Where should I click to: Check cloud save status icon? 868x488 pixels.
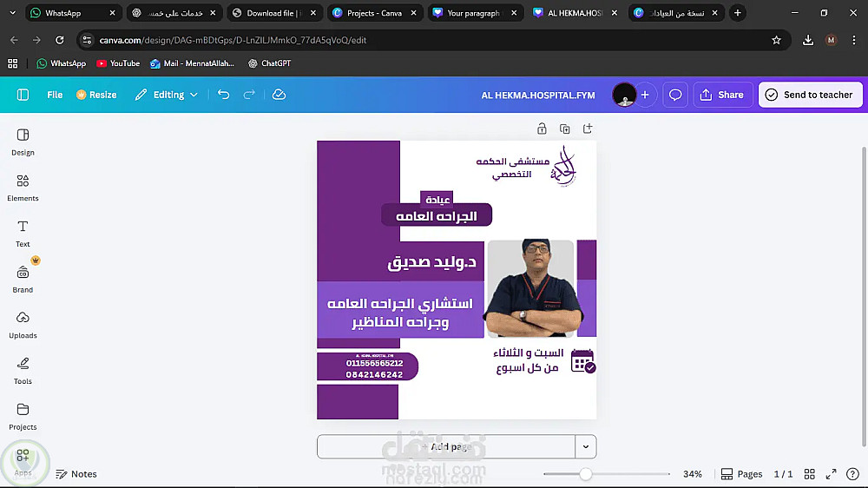coord(279,95)
